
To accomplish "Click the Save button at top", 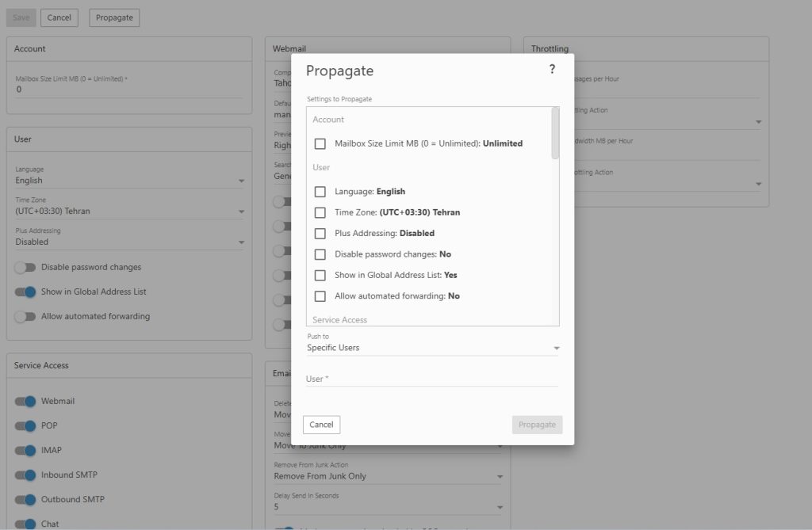I will click(21, 17).
